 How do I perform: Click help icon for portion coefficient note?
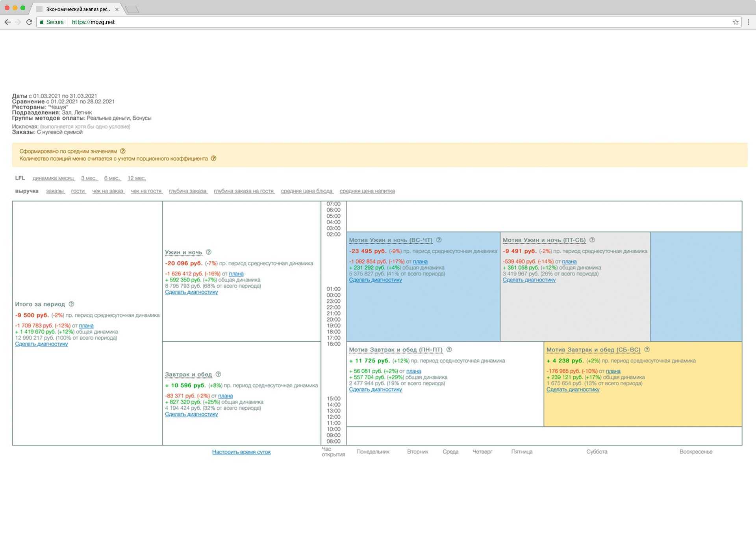point(213,159)
